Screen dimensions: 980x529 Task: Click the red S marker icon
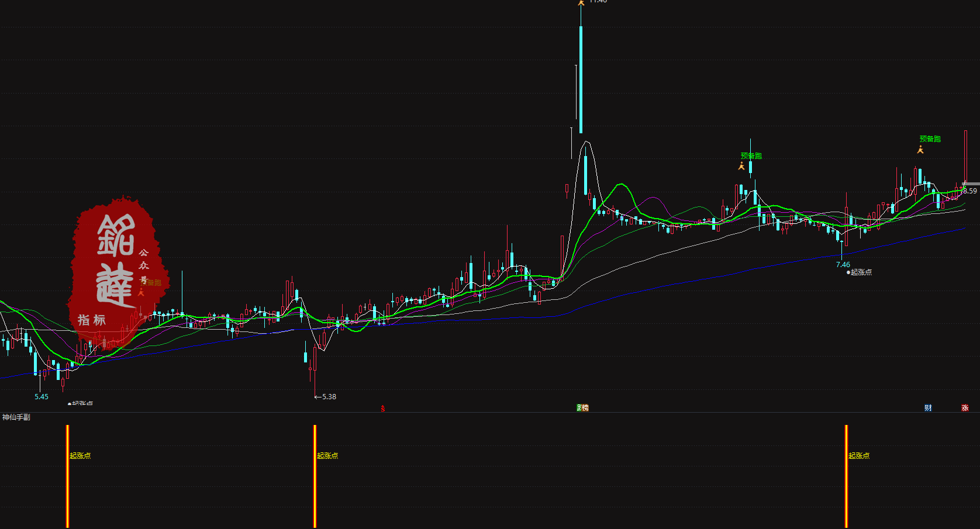coord(383,409)
